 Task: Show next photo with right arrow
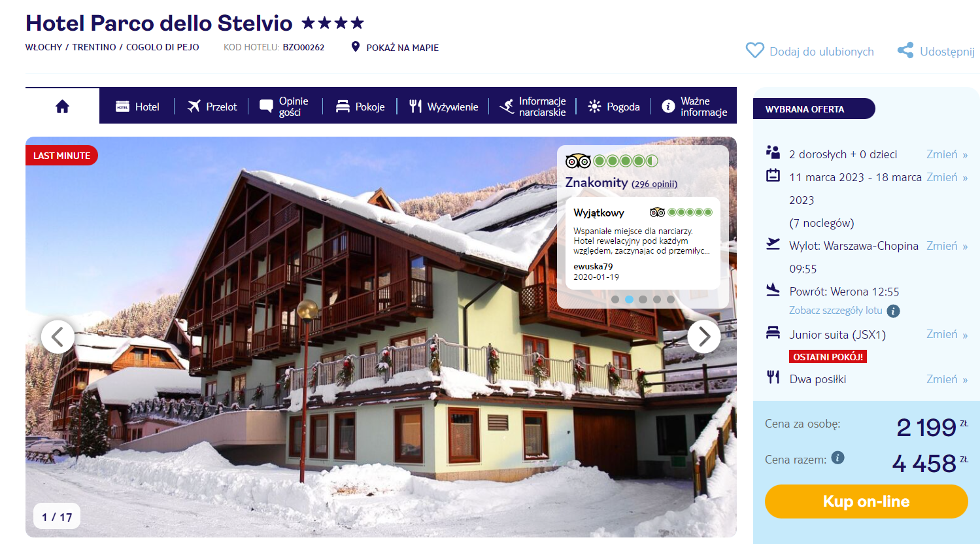click(704, 337)
